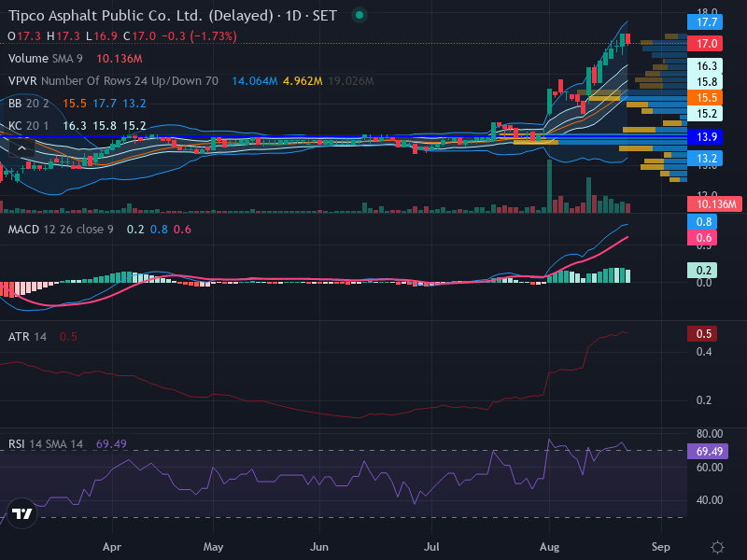This screenshot has height=560, width=747.
Task: Click the orange 15.5 BB basis label
Action: click(705, 98)
